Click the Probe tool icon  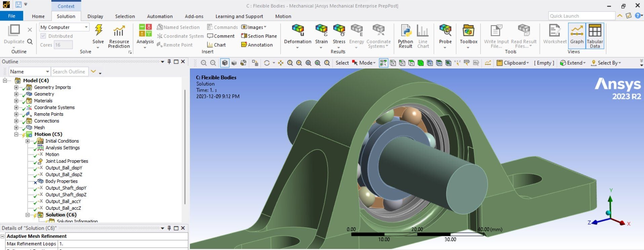(445, 31)
